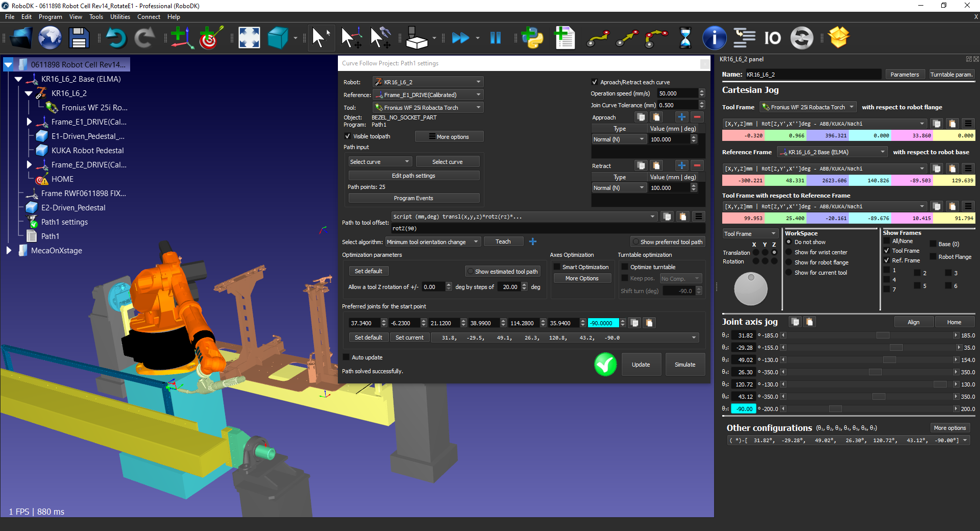Toggle the Visible toolpath checkbox
Viewport: 980px width, 531px height.
(348, 136)
